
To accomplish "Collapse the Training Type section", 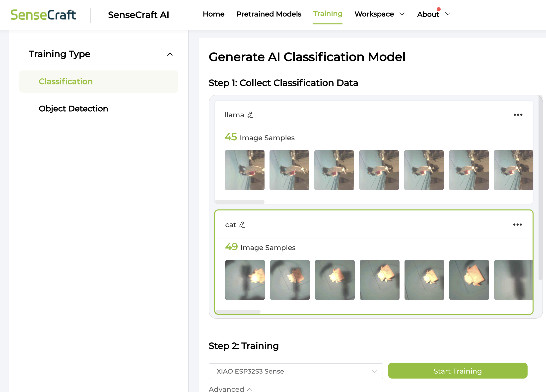I will tap(170, 54).
